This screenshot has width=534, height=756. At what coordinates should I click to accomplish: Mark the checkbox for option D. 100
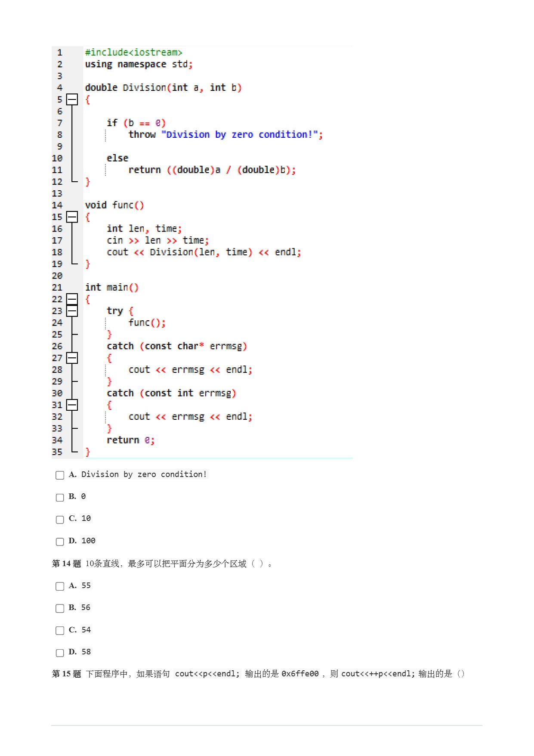pyautogui.click(x=60, y=542)
